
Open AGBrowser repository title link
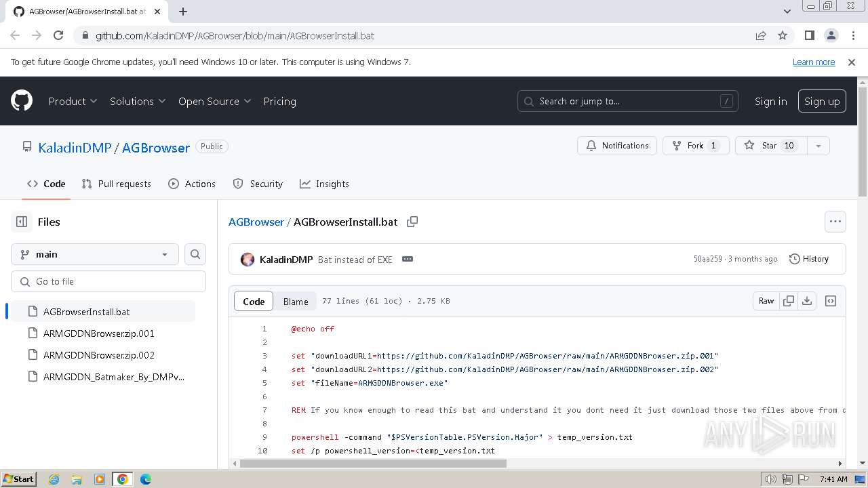click(x=156, y=147)
